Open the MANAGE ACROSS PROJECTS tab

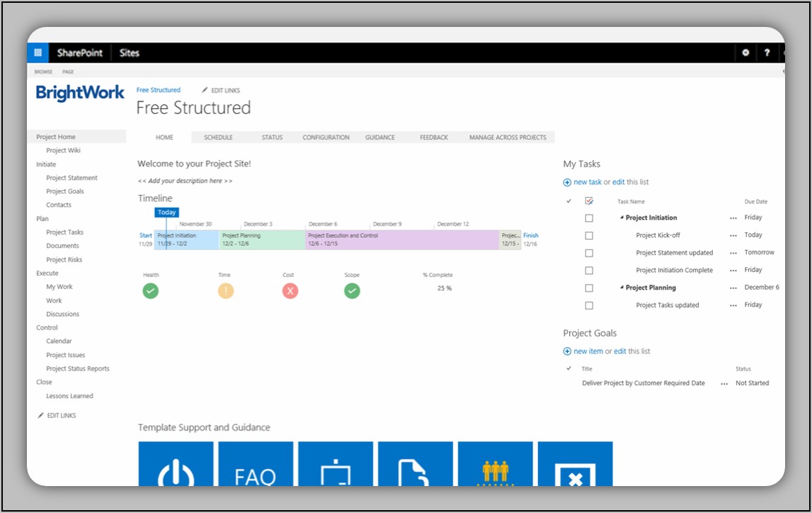508,137
